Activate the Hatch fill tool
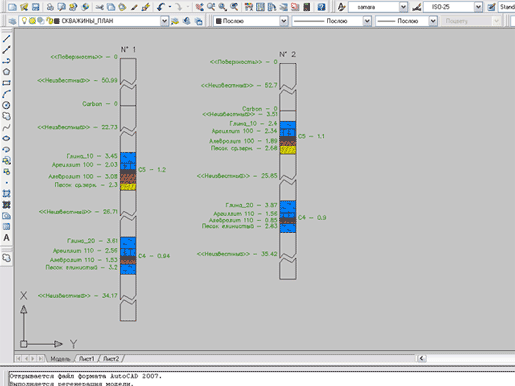Viewport: 515px width, 386px height. pyautogui.click(x=6, y=193)
